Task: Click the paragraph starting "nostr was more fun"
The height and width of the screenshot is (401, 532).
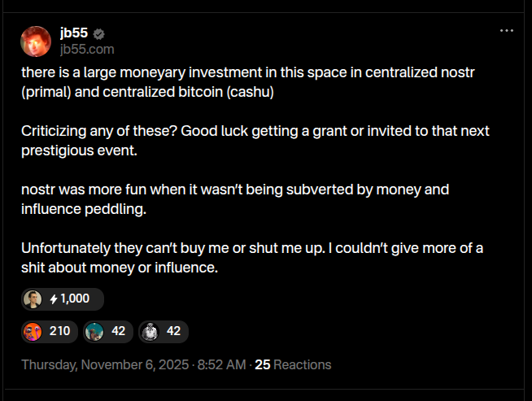Action: click(235, 199)
